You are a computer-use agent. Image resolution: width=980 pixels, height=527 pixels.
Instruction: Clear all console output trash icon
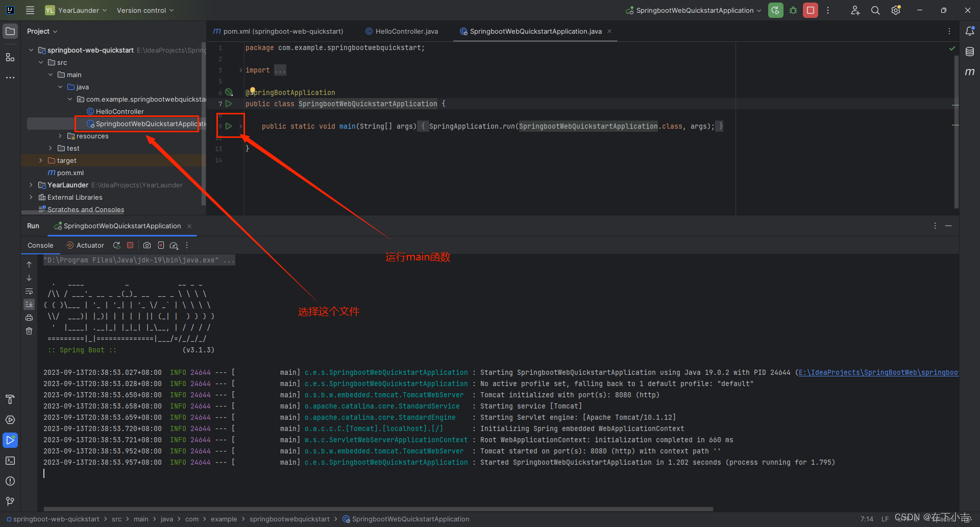29,331
